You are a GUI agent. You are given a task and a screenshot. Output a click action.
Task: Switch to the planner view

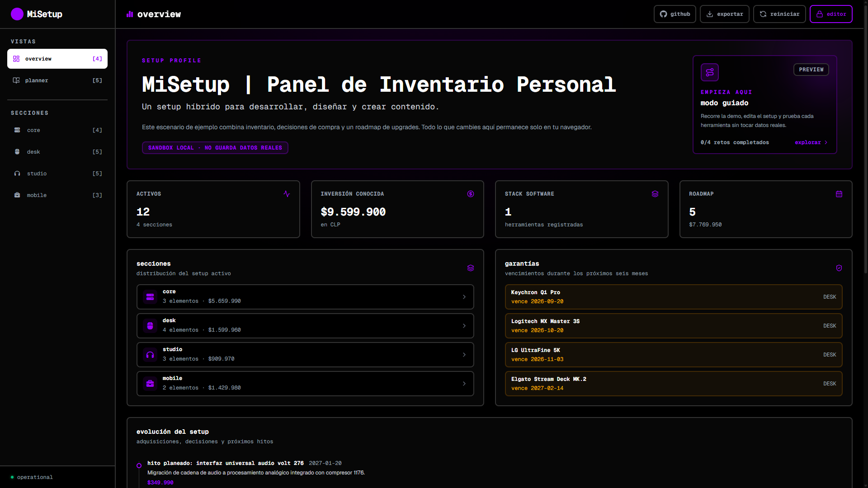pyautogui.click(x=57, y=80)
